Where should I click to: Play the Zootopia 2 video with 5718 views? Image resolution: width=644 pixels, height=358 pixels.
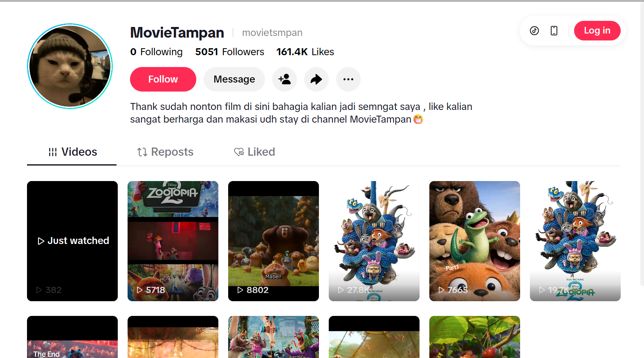(173, 241)
